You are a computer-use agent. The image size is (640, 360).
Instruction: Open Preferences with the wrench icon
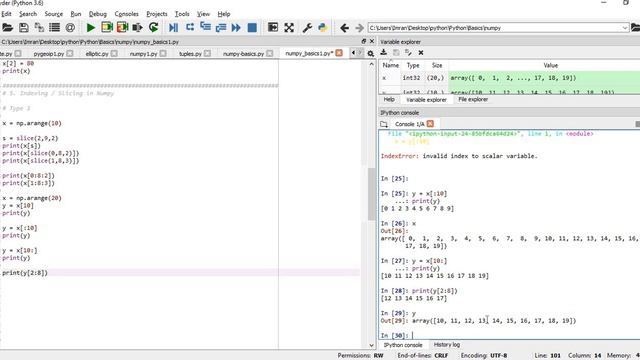(307, 28)
